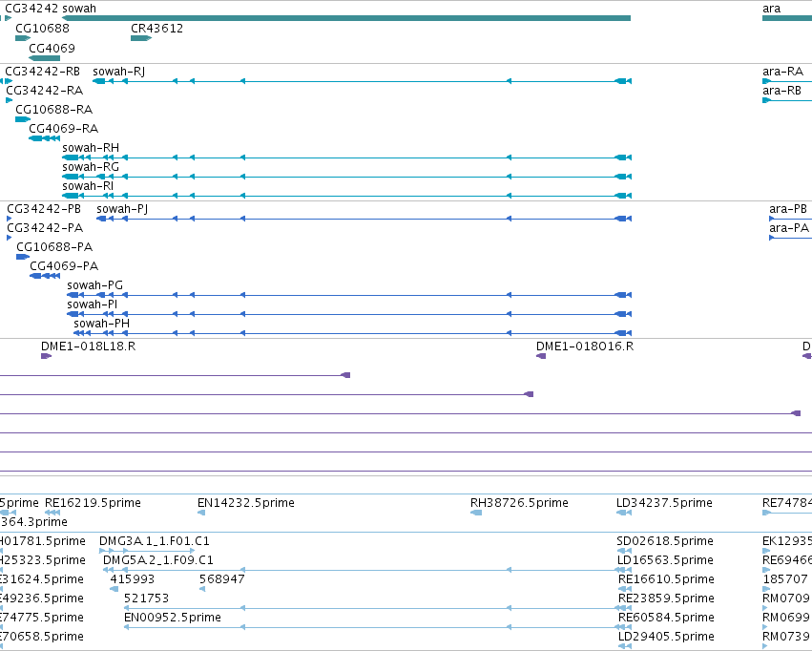Viewport: 812px width, 651px height.
Task: Select transcript sowah-RH
Action: 346,157
